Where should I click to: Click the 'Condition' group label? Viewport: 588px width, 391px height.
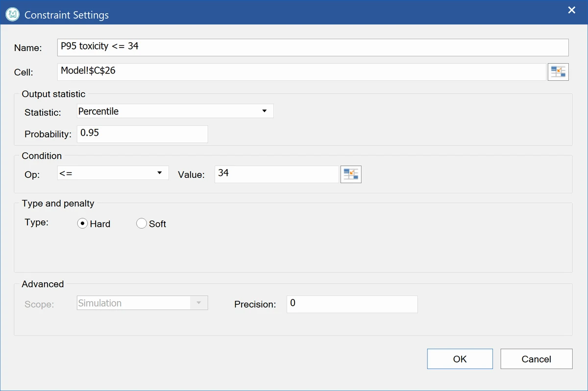coord(42,156)
